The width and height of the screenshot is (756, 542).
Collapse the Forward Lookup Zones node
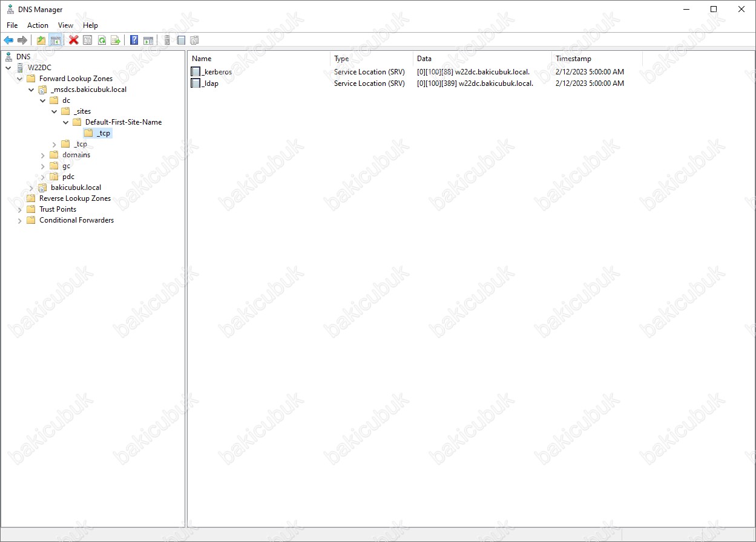pyautogui.click(x=20, y=79)
